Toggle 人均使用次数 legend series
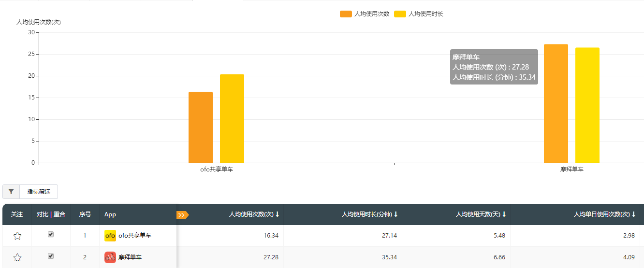644x268 pixels. tap(365, 14)
